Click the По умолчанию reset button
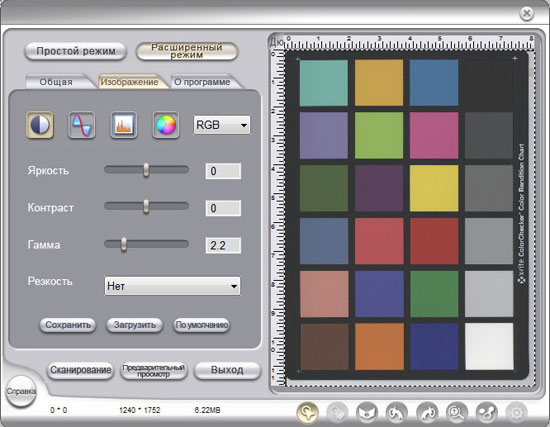Screen dimensions: 550x427 pos(202,325)
